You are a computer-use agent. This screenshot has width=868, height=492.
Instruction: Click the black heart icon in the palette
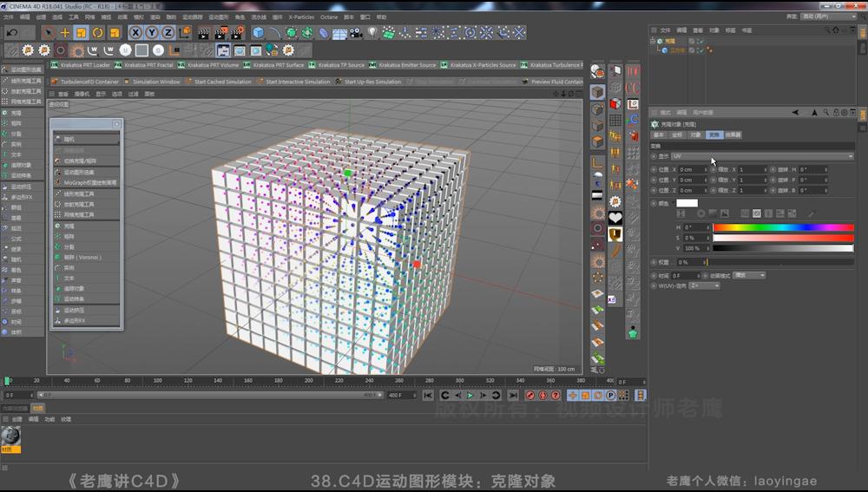615,218
